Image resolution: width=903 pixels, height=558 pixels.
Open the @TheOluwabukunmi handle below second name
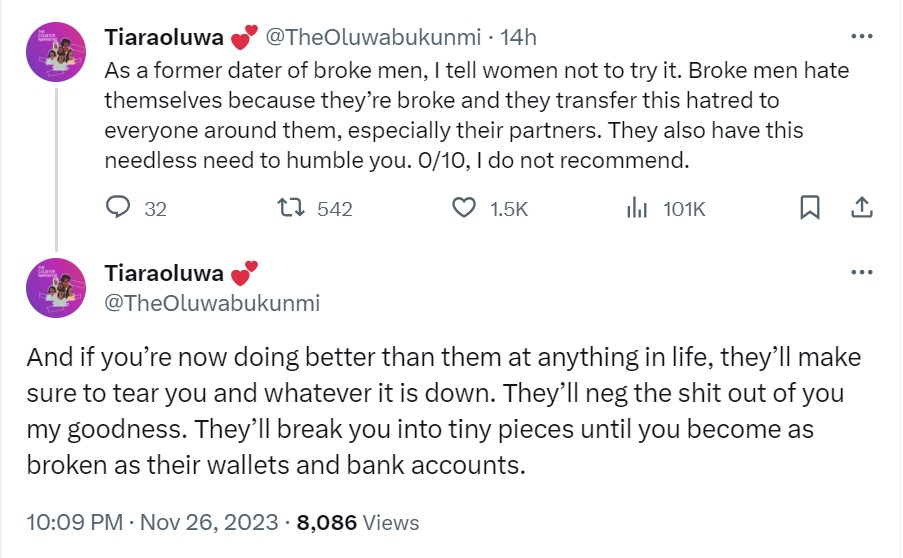point(212,302)
